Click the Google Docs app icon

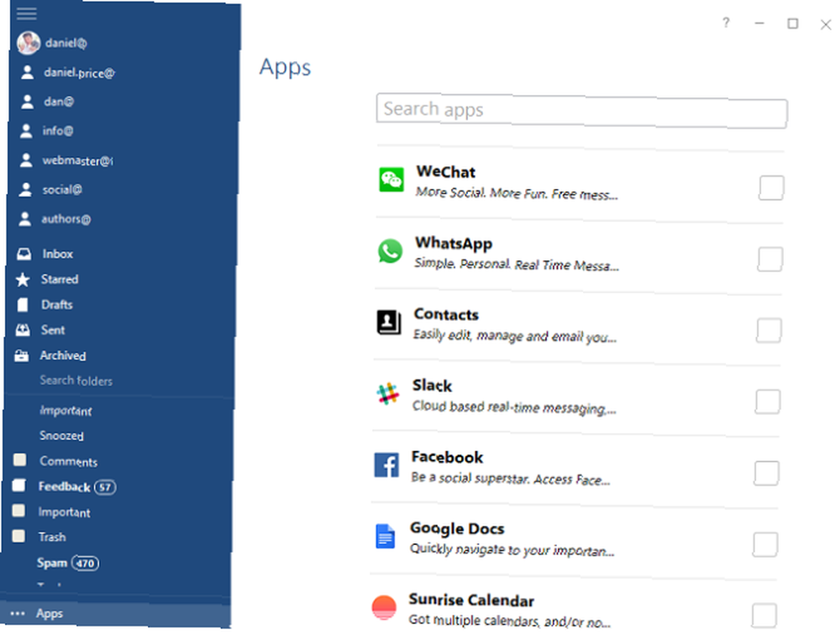tap(386, 536)
